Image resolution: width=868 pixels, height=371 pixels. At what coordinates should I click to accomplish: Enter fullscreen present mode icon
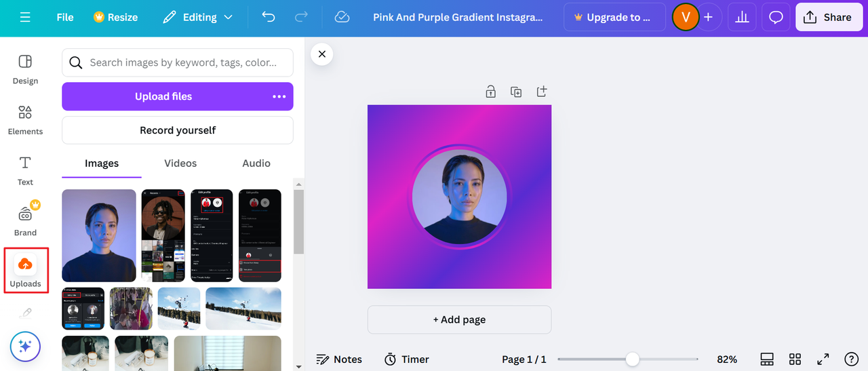pos(823,359)
